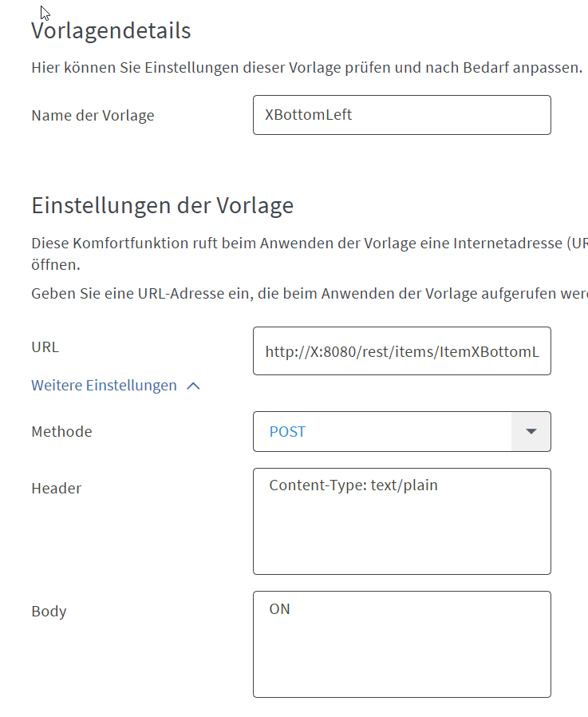The width and height of the screenshot is (588, 717).
Task: Click the Header label
Action: pos(56,488)
